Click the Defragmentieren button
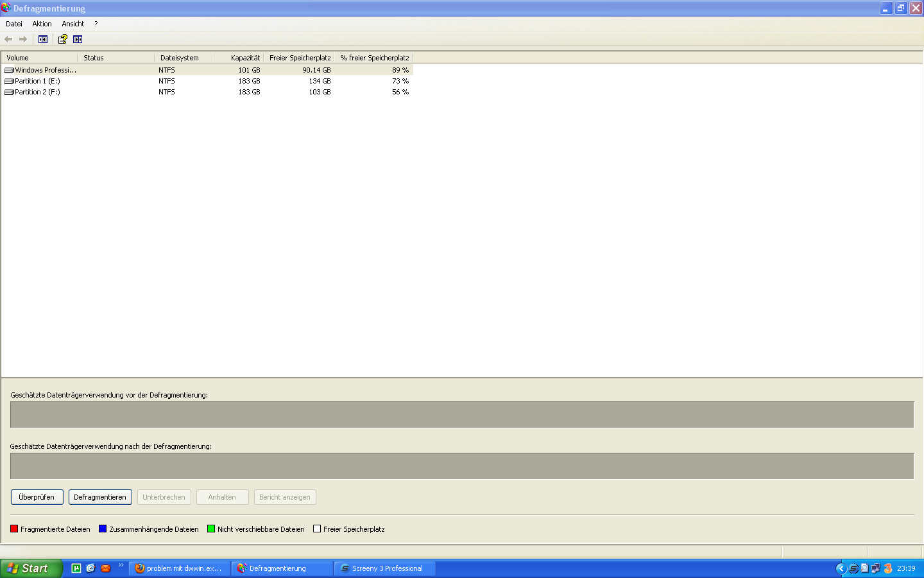Viewport: 924px width, 578px height. coord(100,497)
